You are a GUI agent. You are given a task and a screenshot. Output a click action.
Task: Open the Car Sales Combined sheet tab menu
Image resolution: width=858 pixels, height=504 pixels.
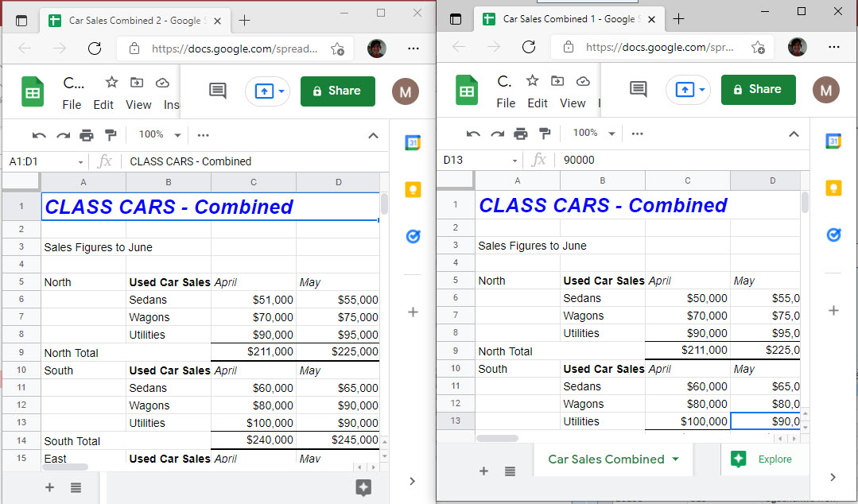(675, 459)
